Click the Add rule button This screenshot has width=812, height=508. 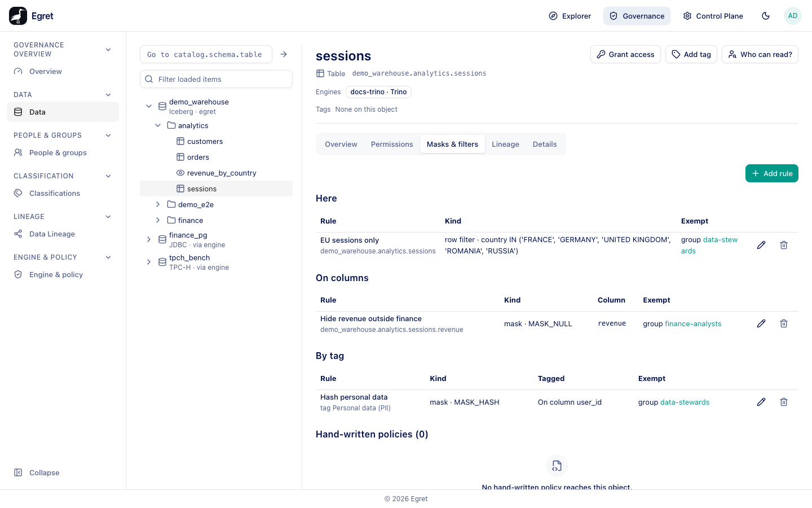pos(772,173)
